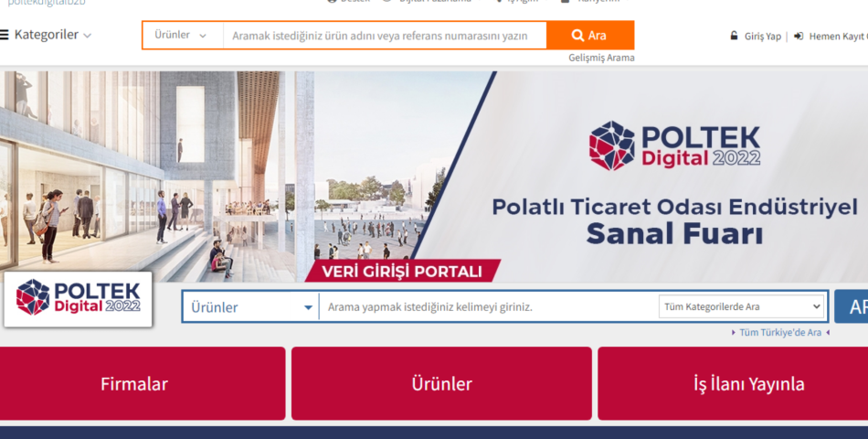This screenshot has width=868, height=439.
Task: Click the Hemen Kayıt register link
Action: click(838, 37)
